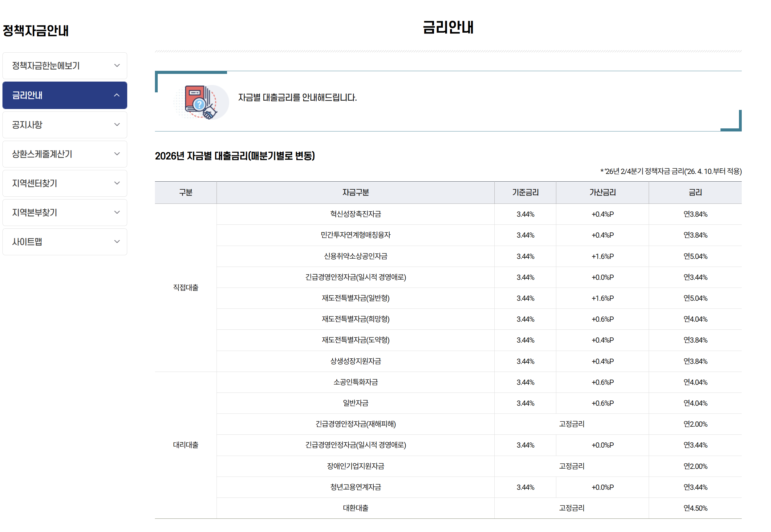This screenshot has width=771, height=532.
Task: Click the 정책자금안내 sidebar heading
Action: [36, 31]
